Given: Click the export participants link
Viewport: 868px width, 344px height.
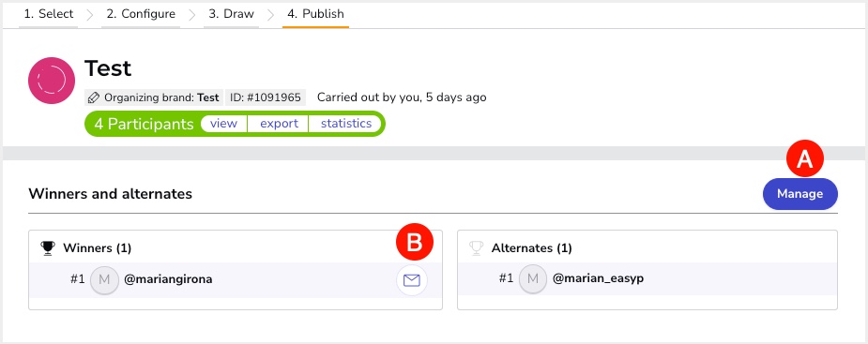Looking at the screenshot, I should click(279, 124).
